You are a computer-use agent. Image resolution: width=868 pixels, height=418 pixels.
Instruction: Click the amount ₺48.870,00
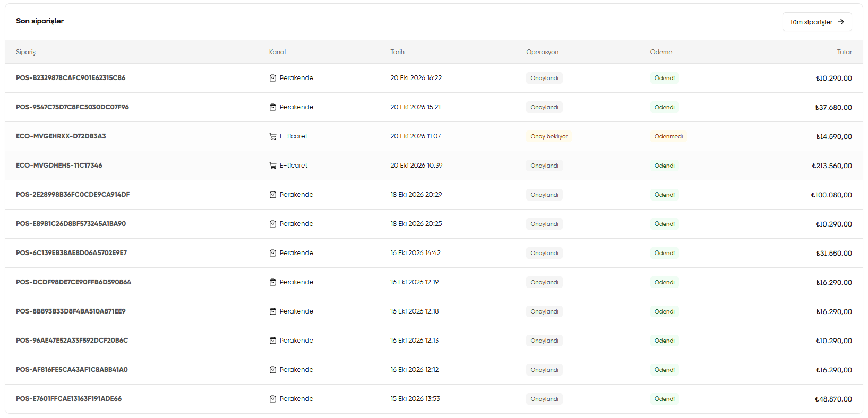(x=833, y=399)
